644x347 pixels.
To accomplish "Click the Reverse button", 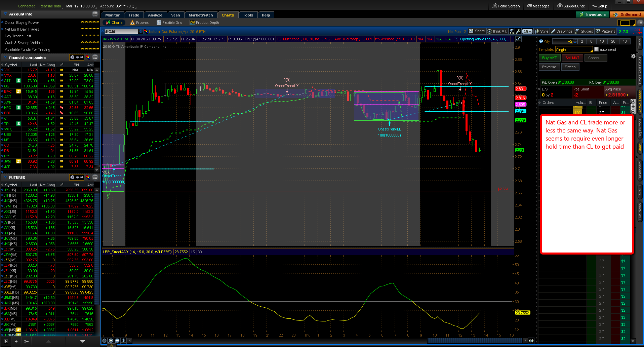I will click(x=549, y=67).
